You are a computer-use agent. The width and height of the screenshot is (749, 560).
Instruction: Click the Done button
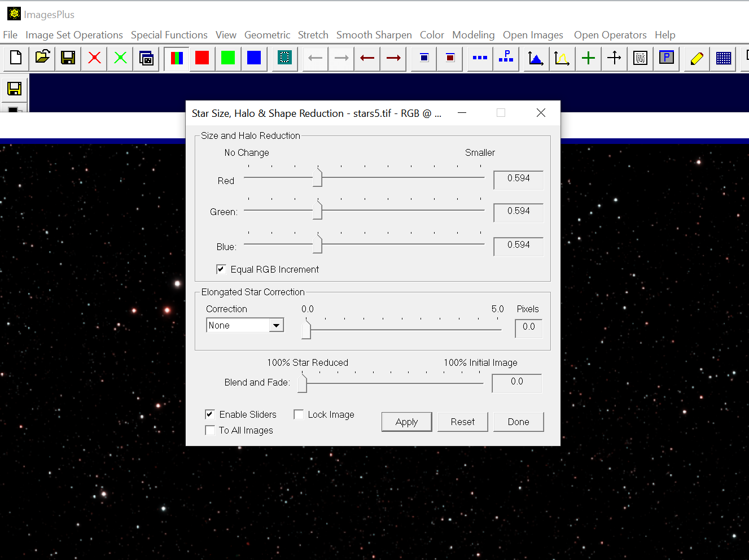click(x=518, y=422)
